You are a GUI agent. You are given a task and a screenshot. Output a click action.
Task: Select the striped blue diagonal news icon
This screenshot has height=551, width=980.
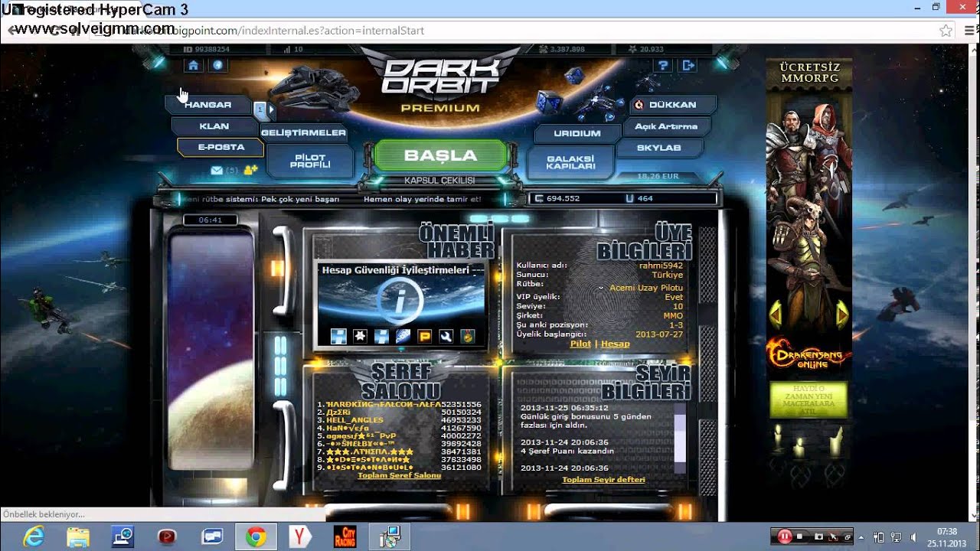coord(403,336)
